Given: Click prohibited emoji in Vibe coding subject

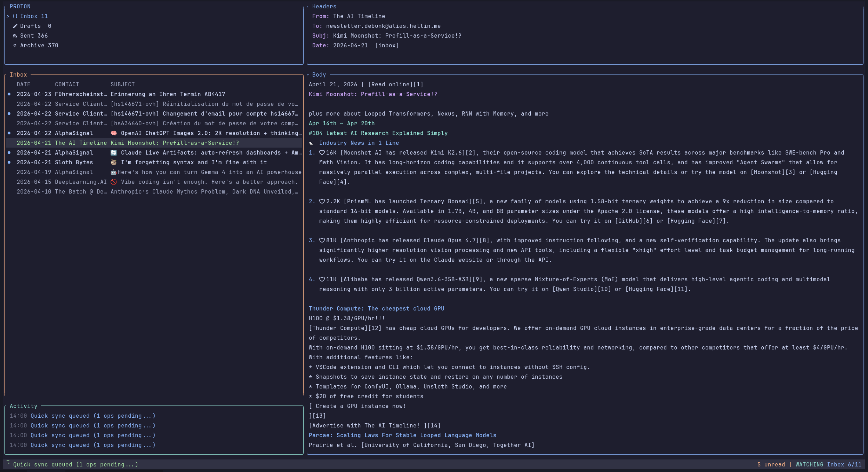Looking at the screenshot, I should [114, 182].
